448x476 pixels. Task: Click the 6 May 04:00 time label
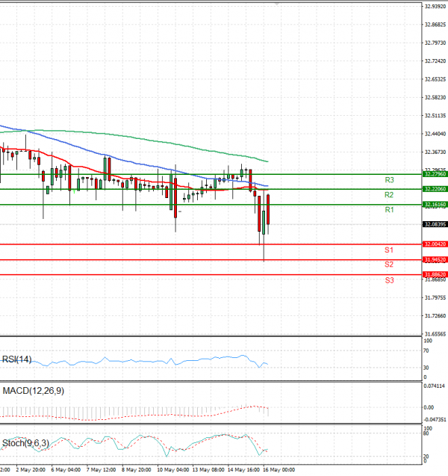pos(66,470)
